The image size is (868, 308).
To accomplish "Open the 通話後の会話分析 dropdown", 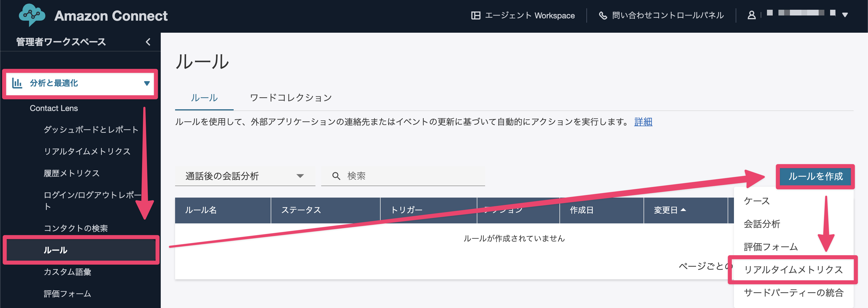I will click(245, 176).
